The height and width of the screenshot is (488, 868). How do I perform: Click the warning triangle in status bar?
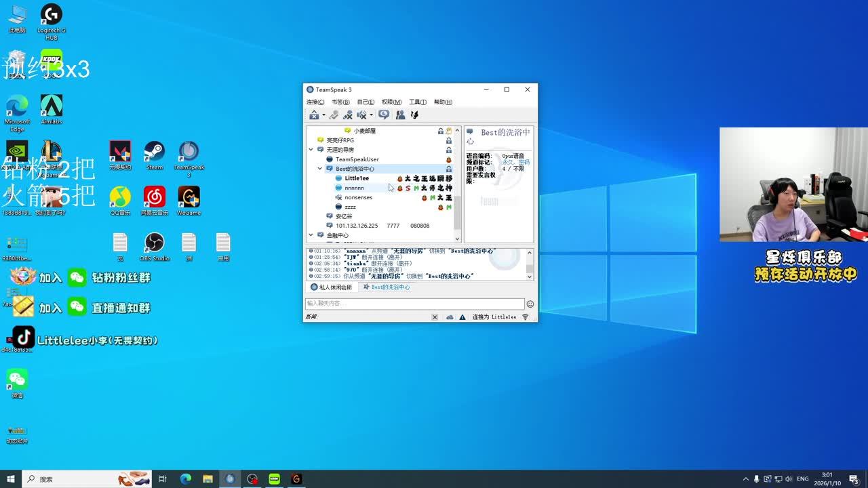point(462,317)
